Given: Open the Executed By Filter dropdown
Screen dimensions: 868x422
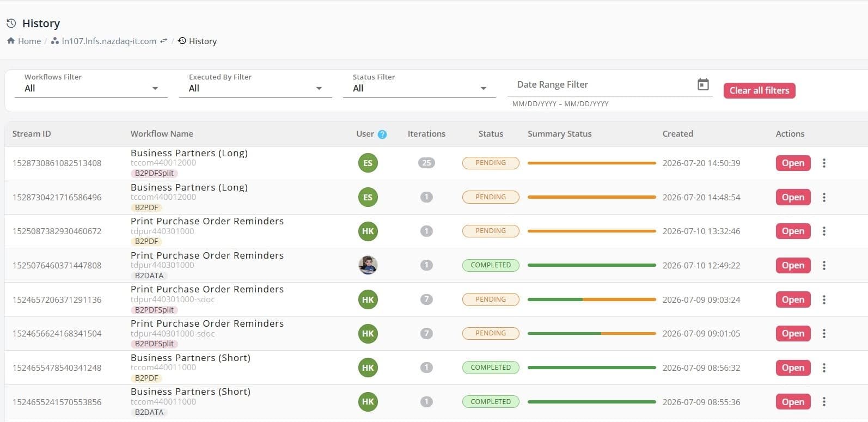Looking at the screenshot, I should pyautogui.click(x=255, y=88).
